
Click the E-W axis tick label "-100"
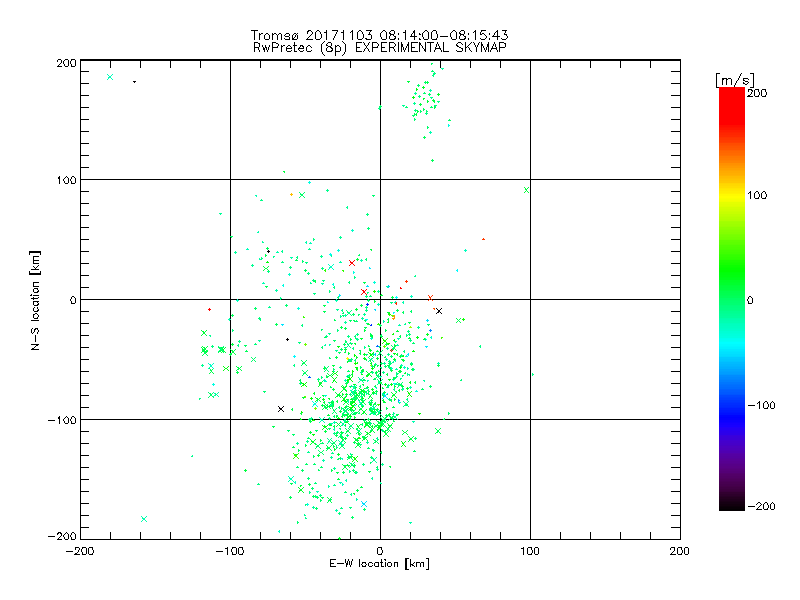tap(230, 552)
